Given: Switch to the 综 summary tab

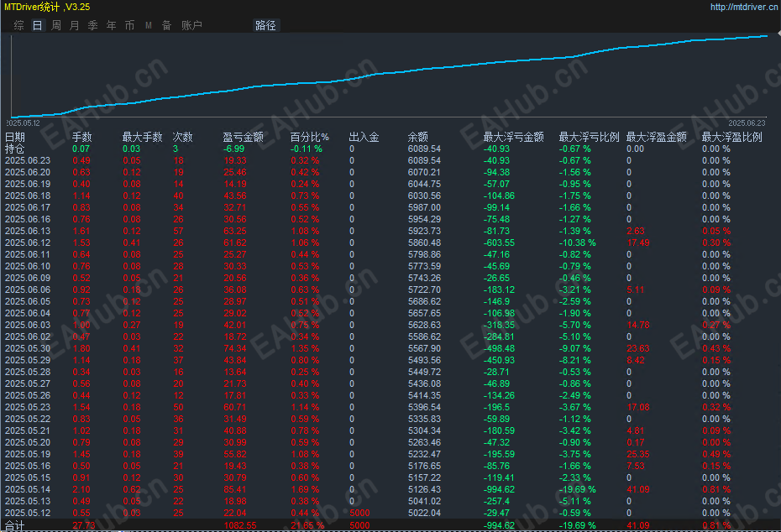Looking at the screenshot, I should (x=19, y=25).
